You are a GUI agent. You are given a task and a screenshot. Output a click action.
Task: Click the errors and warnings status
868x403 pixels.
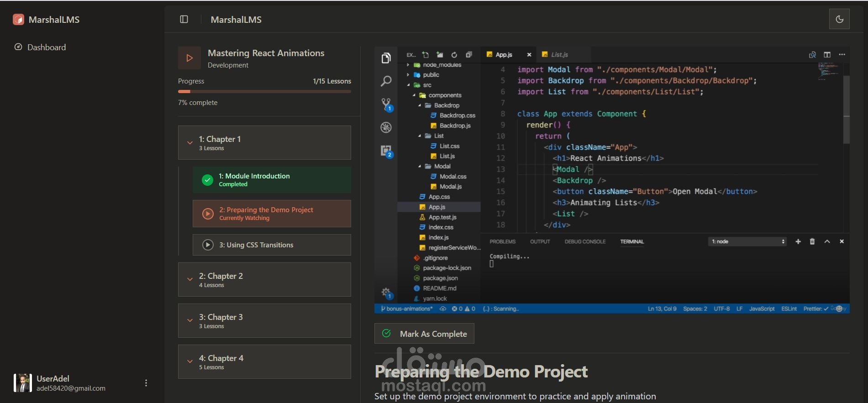(x=463, y=309)
